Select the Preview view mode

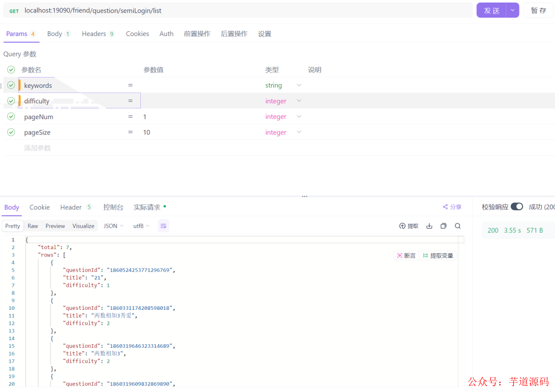(x=55, y=226)
